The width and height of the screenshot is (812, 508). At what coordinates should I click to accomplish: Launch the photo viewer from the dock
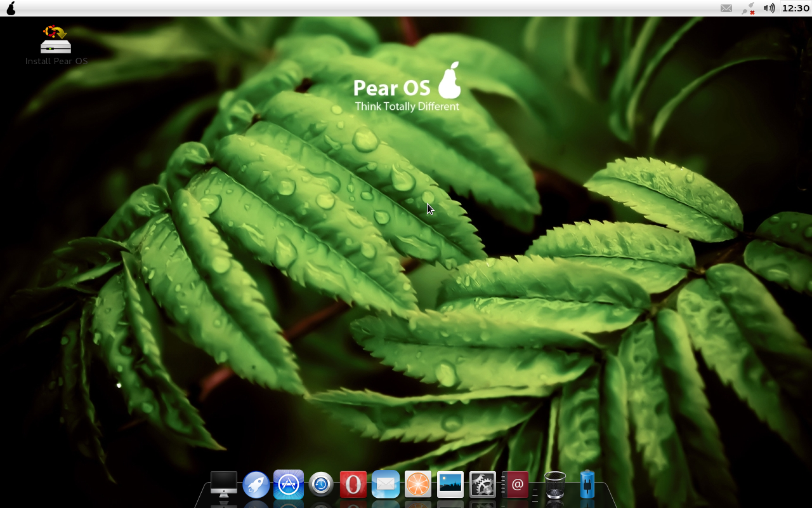[x=450, y=485]
